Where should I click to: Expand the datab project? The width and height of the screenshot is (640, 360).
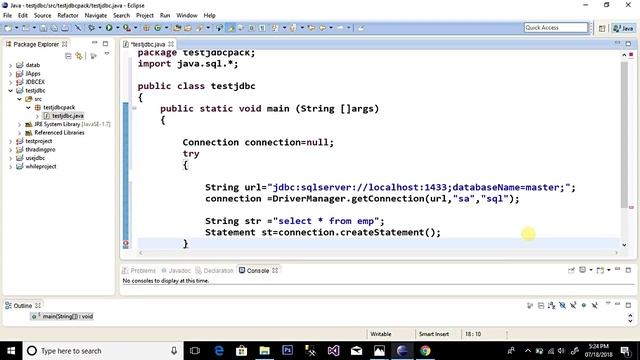11,65
